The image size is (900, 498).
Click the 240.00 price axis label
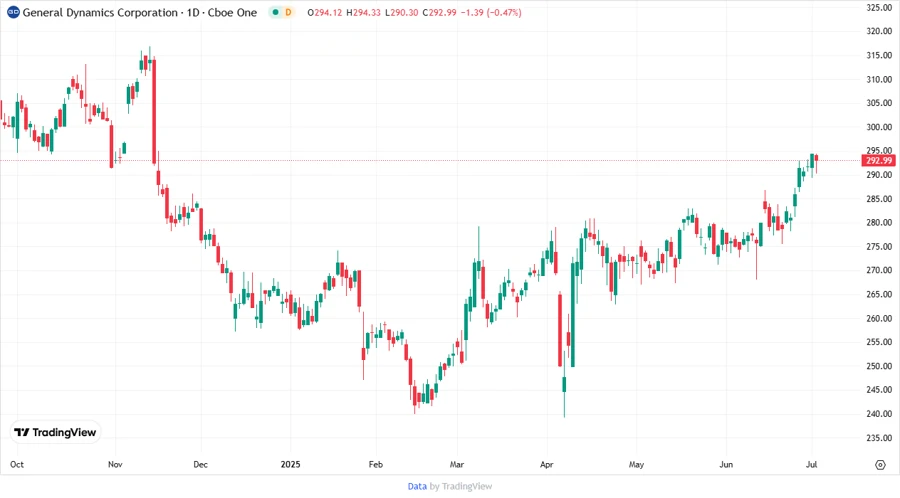pos(879,414)
